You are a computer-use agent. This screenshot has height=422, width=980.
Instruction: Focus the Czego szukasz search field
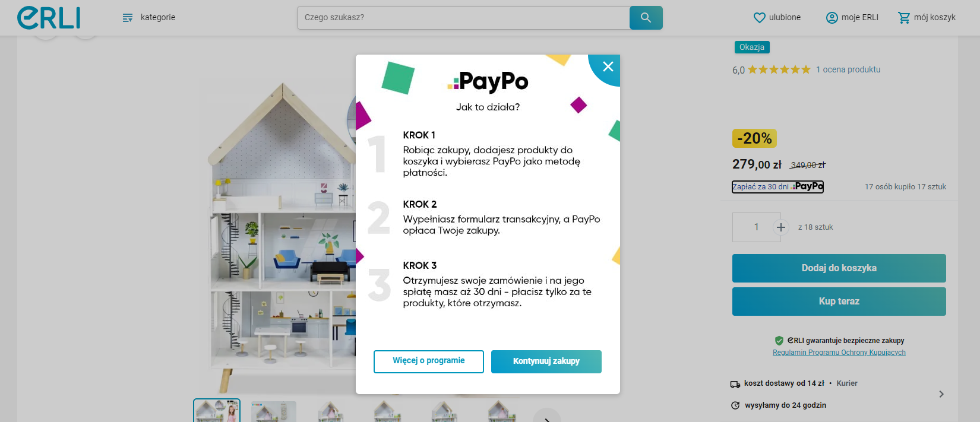[463, 18]
